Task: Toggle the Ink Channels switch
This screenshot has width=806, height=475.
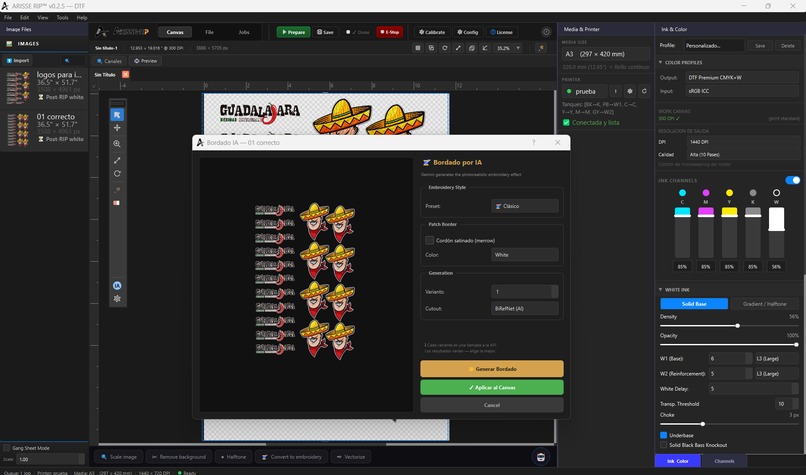Action: coord(793,180)
